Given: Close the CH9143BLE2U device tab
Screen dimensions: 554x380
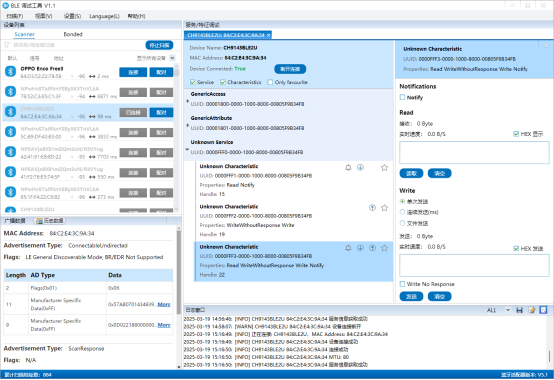Looking at the screenshot, I should coord(269,35).
